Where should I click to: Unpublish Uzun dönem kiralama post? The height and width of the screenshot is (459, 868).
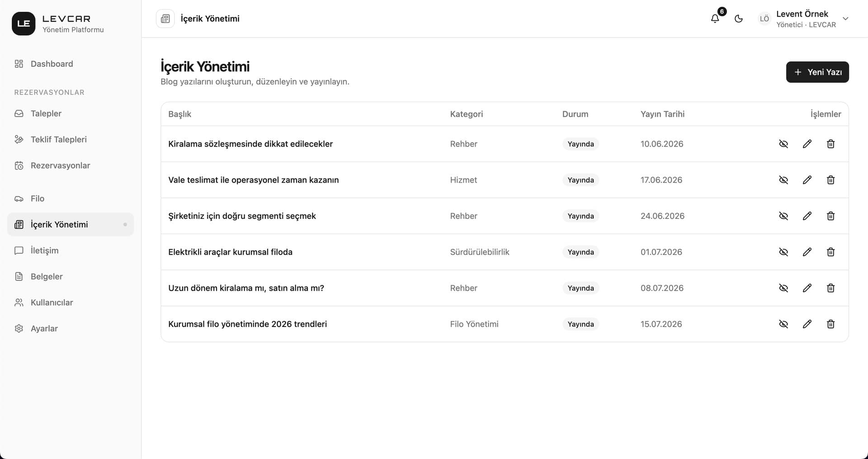tap(783, 288)
